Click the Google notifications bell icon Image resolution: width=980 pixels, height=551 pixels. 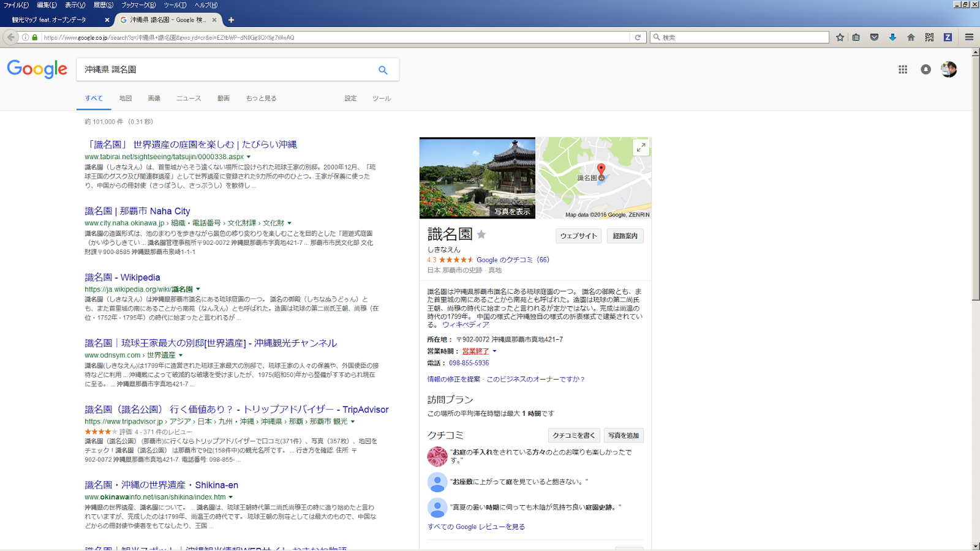pyautogui.click(x=925, y=70)
